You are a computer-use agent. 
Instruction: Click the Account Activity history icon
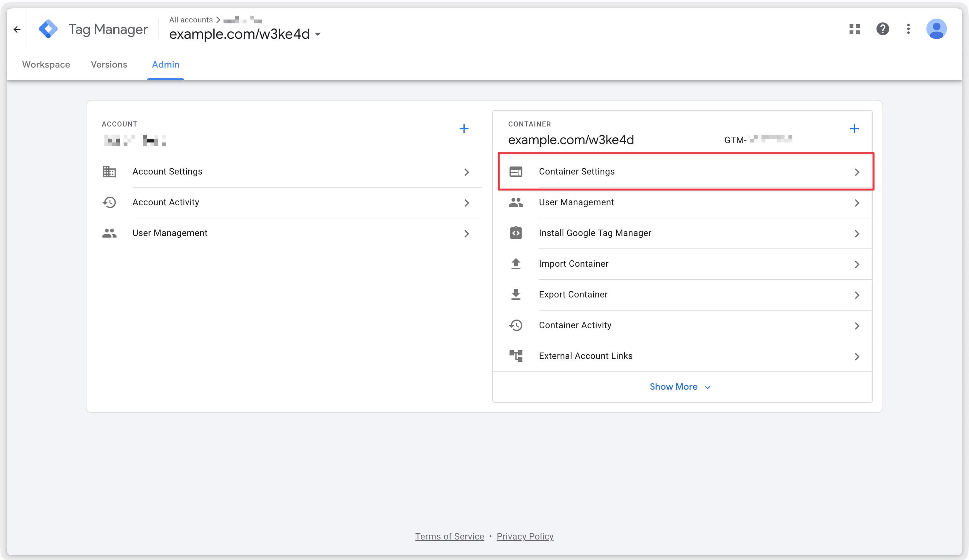pos(109,203)
